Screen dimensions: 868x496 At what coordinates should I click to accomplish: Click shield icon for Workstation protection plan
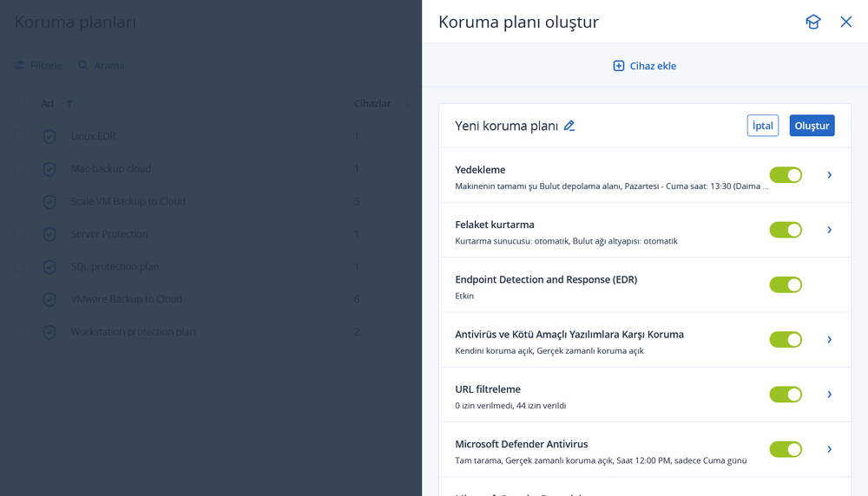pyautogui.click(x=49, y=332)
